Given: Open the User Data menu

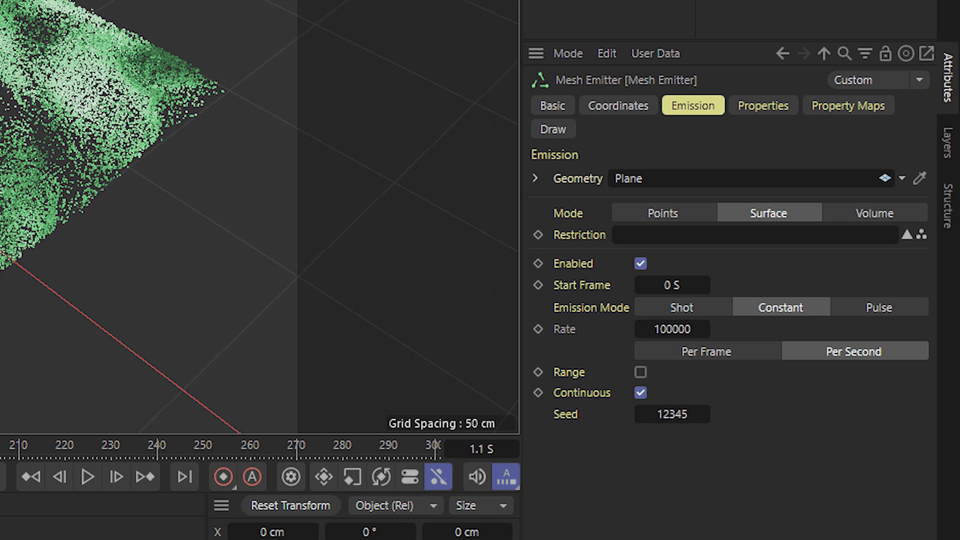Looking at the screenshot, I should pyautogui.click(x=655, y=53).
